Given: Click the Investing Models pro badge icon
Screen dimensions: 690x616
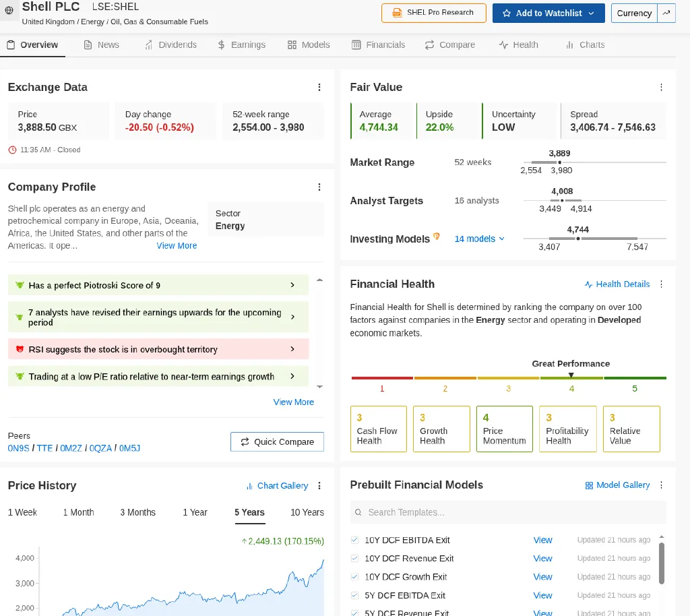Looking at the screenshot, I should pos(436,237).
